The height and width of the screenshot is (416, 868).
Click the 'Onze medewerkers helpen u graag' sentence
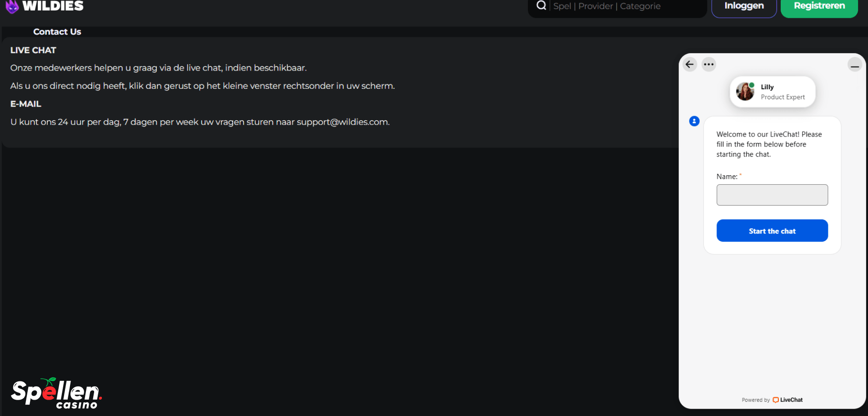(x=158, y=68)
